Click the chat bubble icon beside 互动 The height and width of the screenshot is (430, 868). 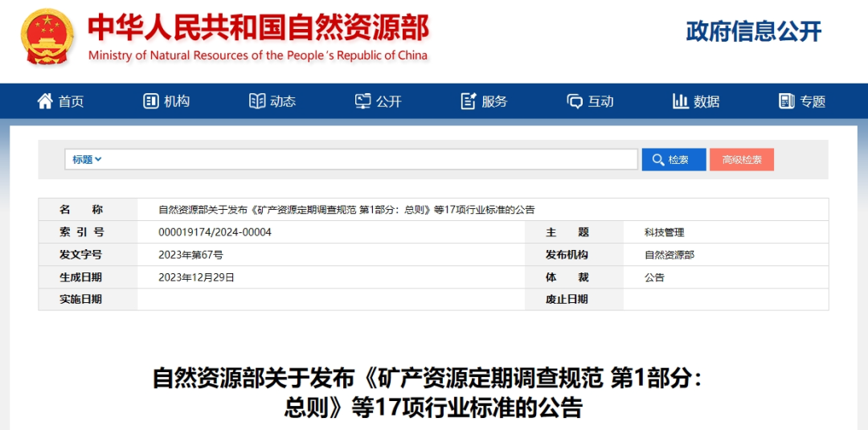click(x=575, y=101)
